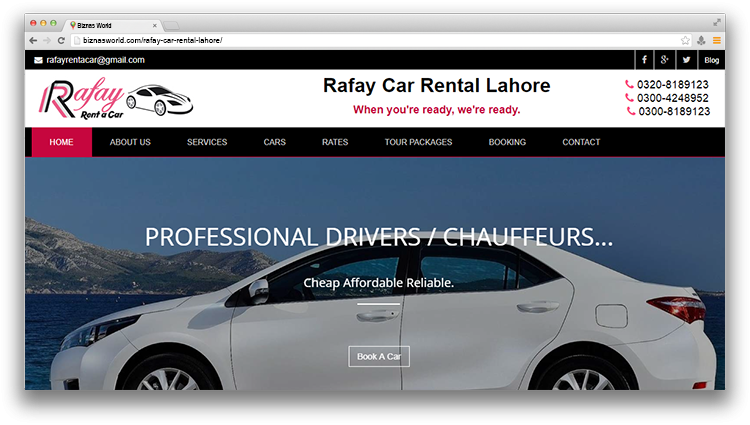Open the Facebook social icon

[644, 60]
